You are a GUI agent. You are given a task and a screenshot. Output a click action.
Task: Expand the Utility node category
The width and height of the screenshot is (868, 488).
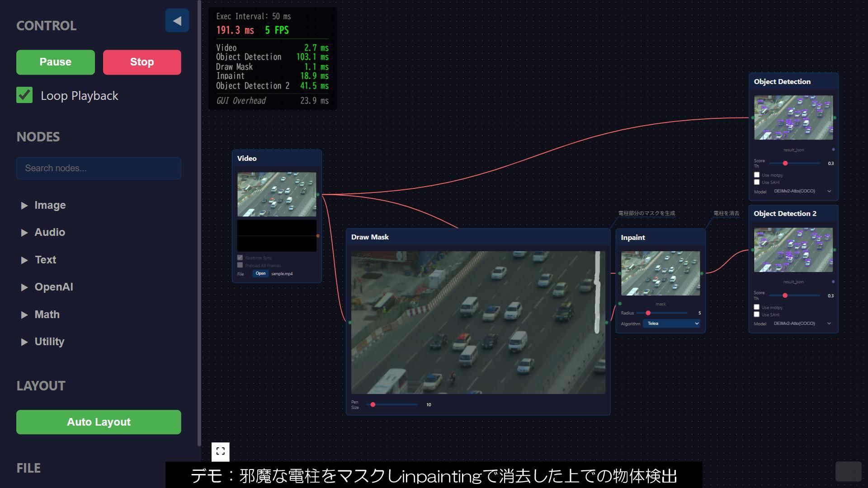[49, 342]
